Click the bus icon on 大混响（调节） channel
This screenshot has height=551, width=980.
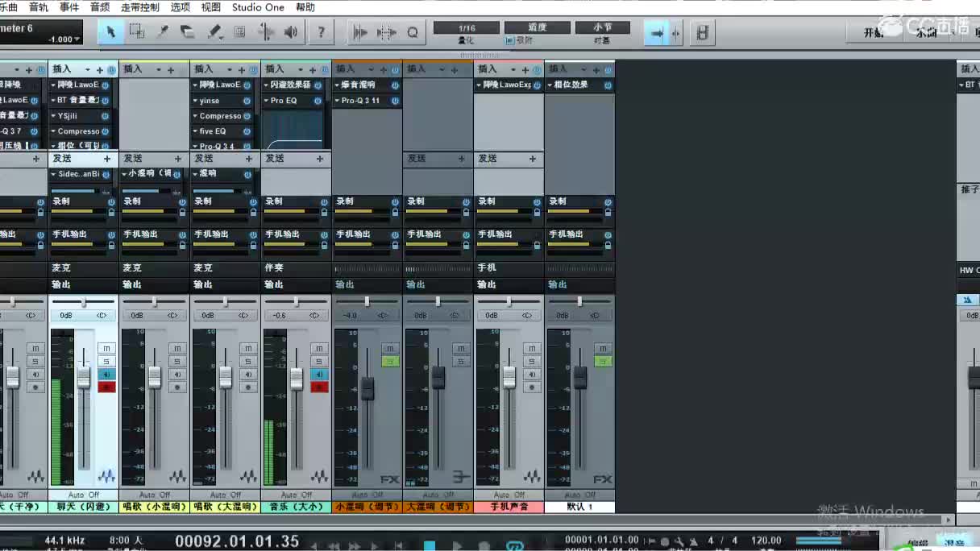click(461, 477)
